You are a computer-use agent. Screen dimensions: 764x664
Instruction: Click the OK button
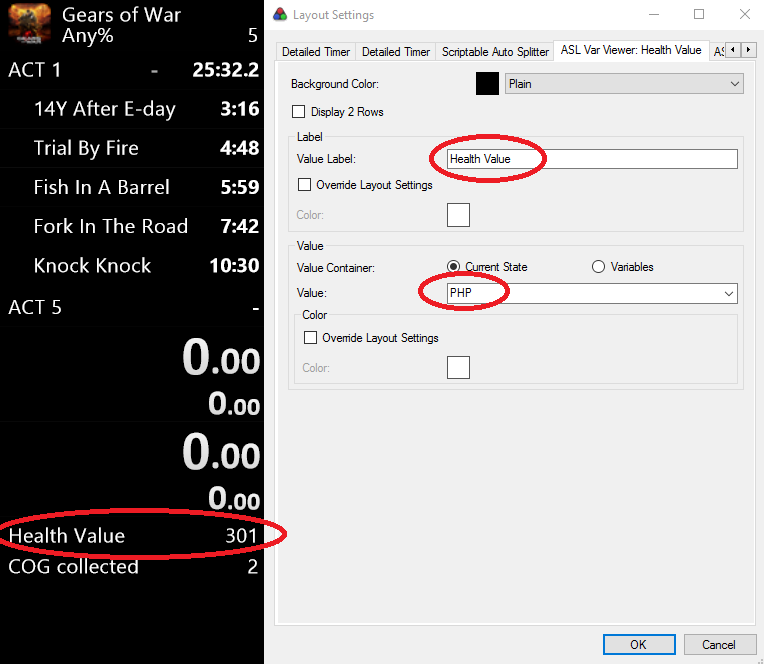(639, 645)
